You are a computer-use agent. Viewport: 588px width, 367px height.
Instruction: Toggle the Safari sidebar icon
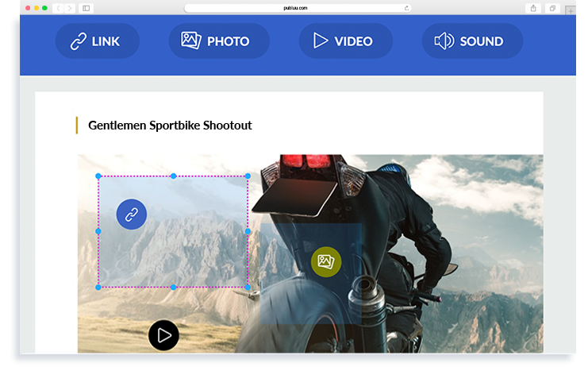(x=86, y=8)
